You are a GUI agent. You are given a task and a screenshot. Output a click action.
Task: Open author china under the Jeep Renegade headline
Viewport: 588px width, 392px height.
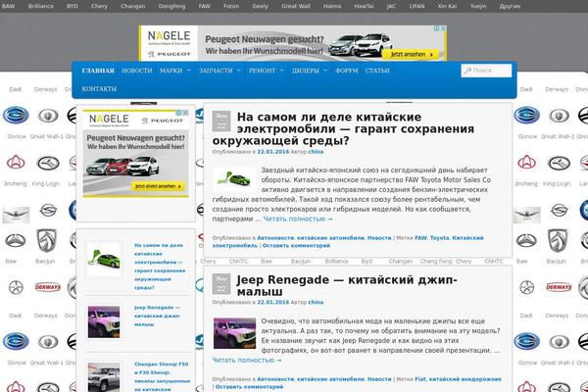point(316,302)
